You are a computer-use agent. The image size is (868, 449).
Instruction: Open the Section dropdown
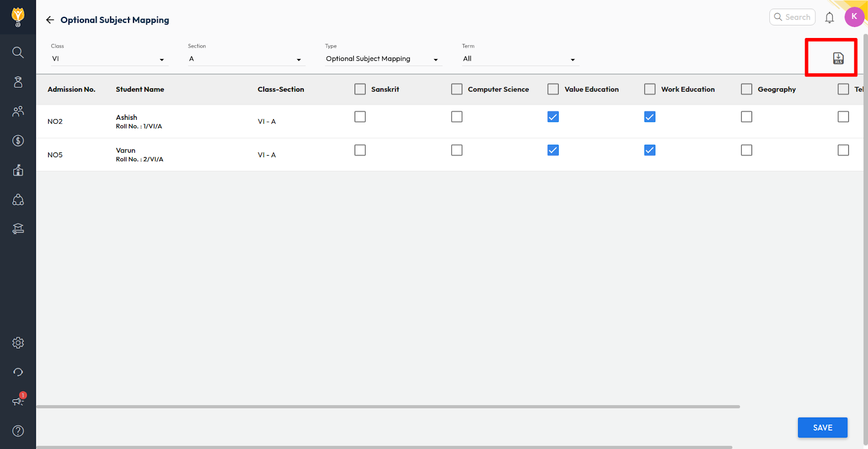[246, 59]
